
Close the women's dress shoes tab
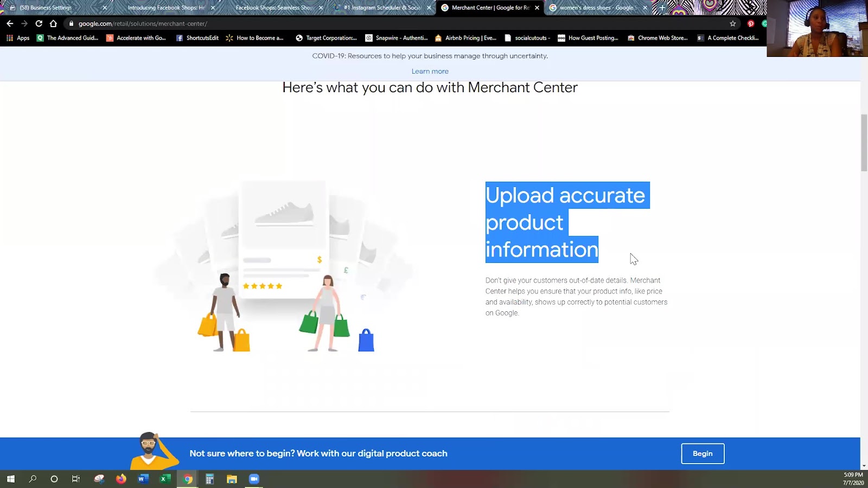click(x=645, y=8)
